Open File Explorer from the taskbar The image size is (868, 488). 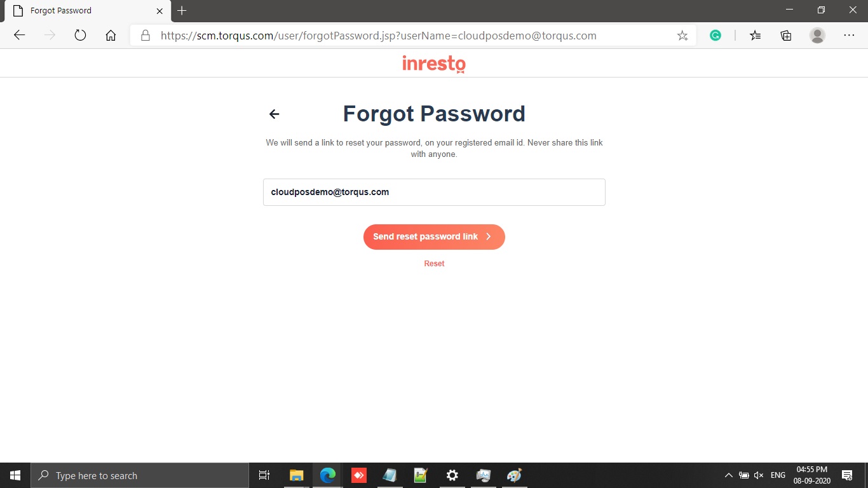296,475
